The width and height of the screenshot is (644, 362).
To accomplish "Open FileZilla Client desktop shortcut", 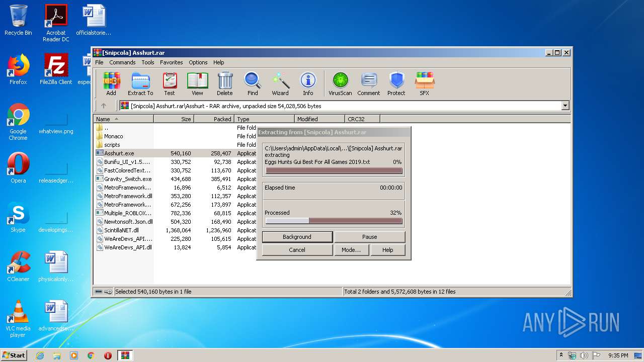I will click(x=56, y=69).
